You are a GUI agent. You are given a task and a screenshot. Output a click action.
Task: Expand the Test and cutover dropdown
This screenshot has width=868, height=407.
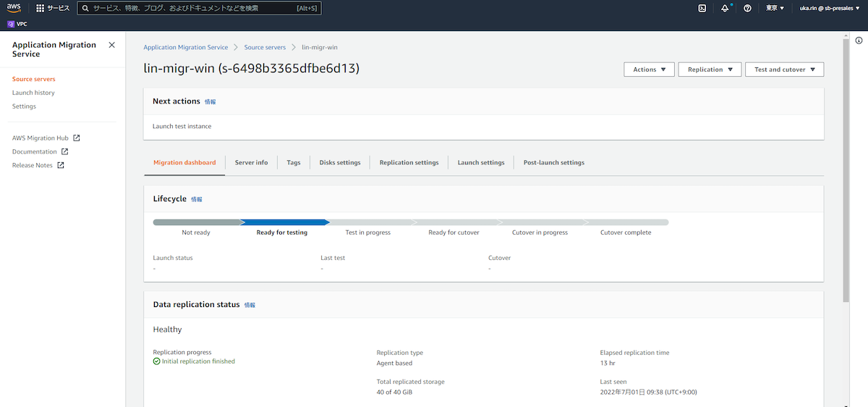point(784,70)
